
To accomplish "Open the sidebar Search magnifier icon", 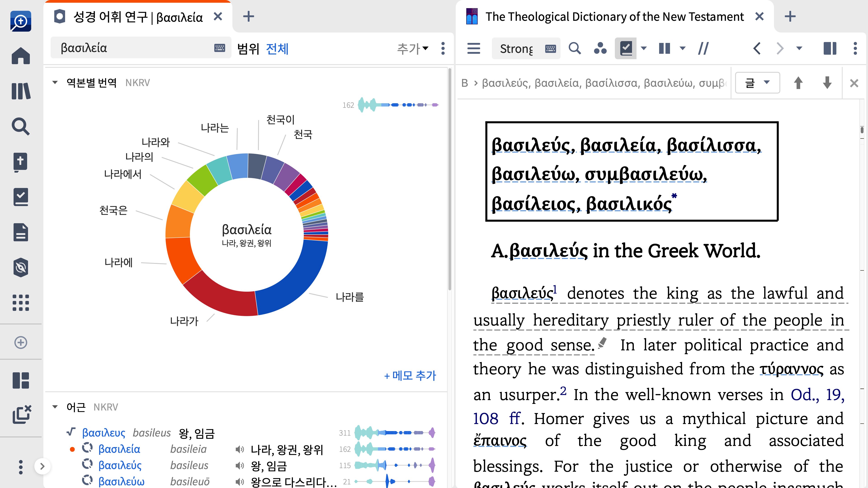I will point(21,127).
